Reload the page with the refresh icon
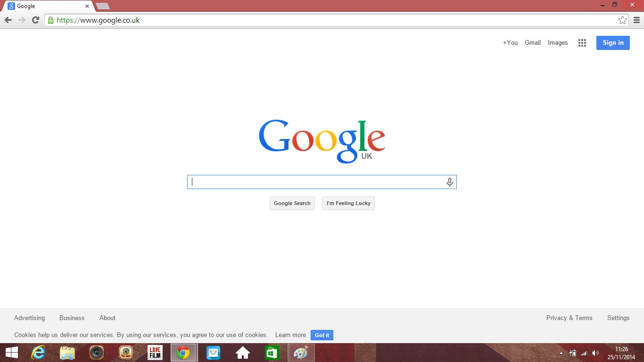 35,20
